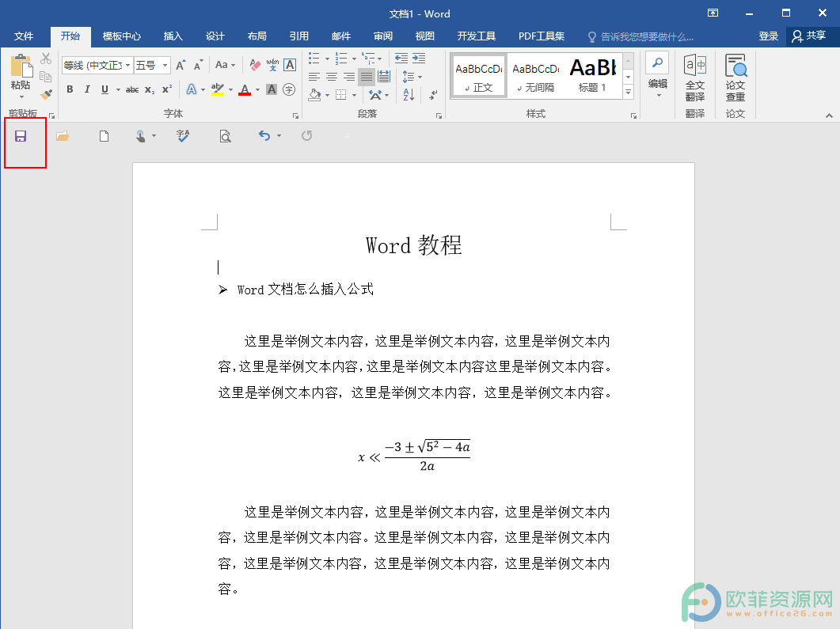Sort the selected text A to Z
This screenshot has height=629, width=840.
point(409,95)
